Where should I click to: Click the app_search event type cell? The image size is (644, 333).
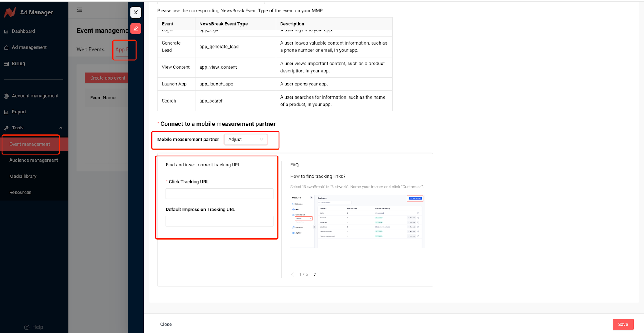(x=235, y=101)
